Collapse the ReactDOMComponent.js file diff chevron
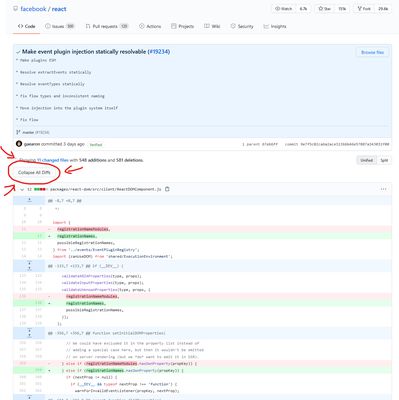Screen dimensions: 399x400 [22, 189]
